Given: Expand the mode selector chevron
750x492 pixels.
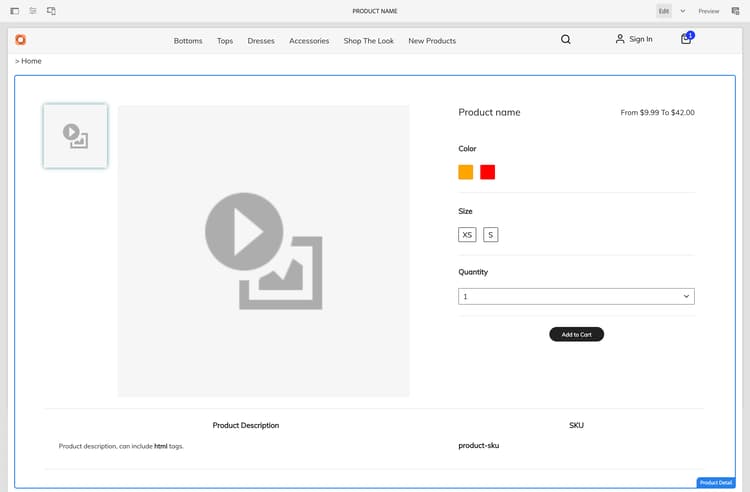Looking at the screenshot, I should (x=683, y=11).
